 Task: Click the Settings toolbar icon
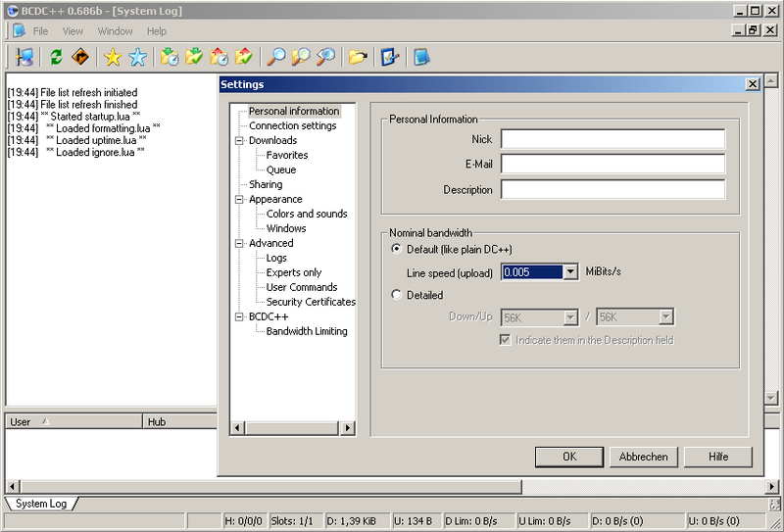coord(390,57)
